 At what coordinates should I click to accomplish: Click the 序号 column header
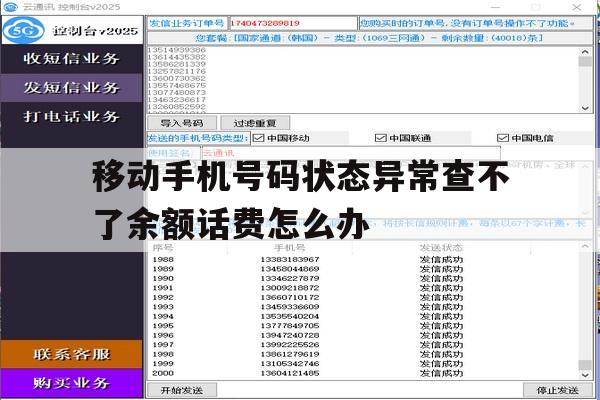(163, 248)
